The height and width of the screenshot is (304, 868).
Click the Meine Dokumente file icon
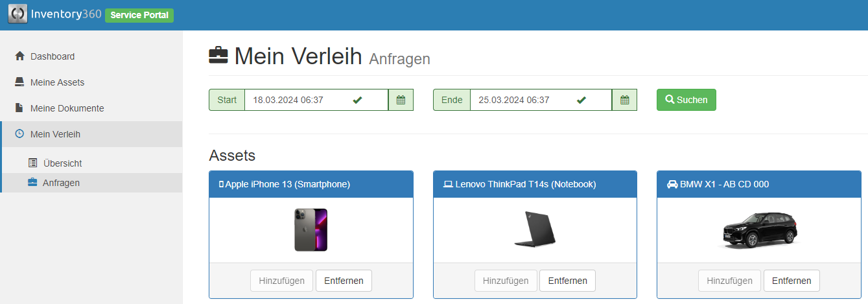click(x=19, y=108)
